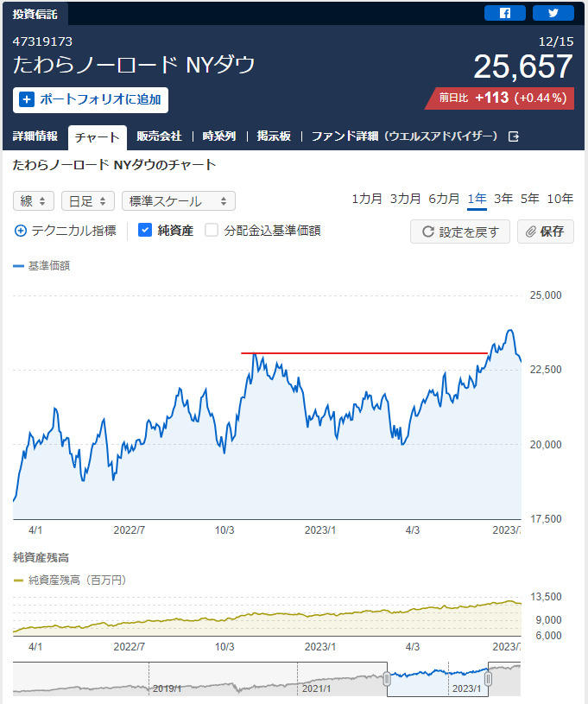Switch to the 詳細情報 tab
Image resolution: width=588 pixels, height=704 pixels.
(35, 136)
